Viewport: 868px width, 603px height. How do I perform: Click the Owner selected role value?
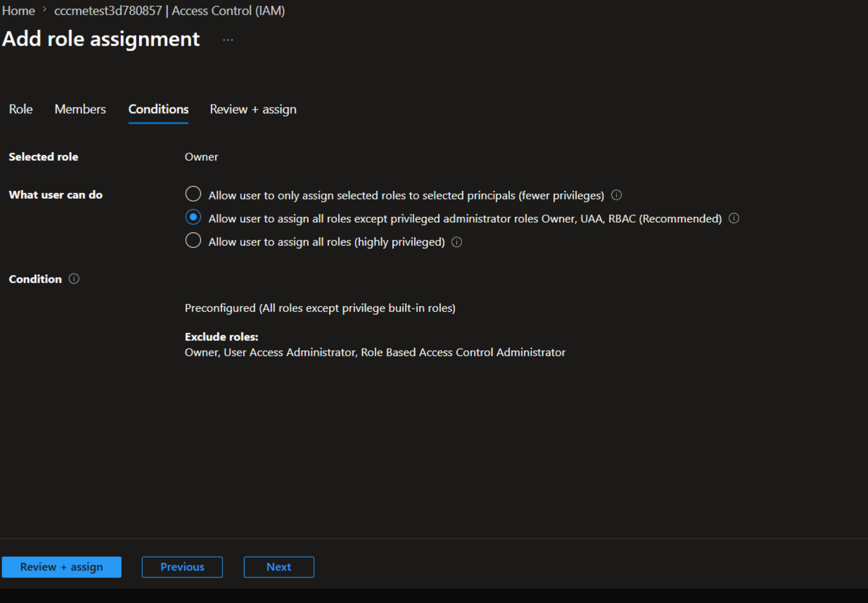click(x=201, y=157)
